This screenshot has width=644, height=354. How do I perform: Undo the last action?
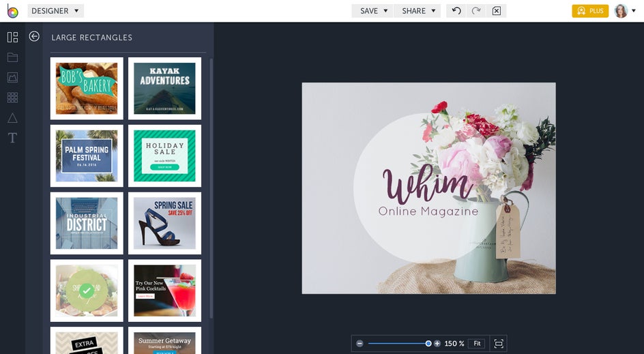[456, 11]
